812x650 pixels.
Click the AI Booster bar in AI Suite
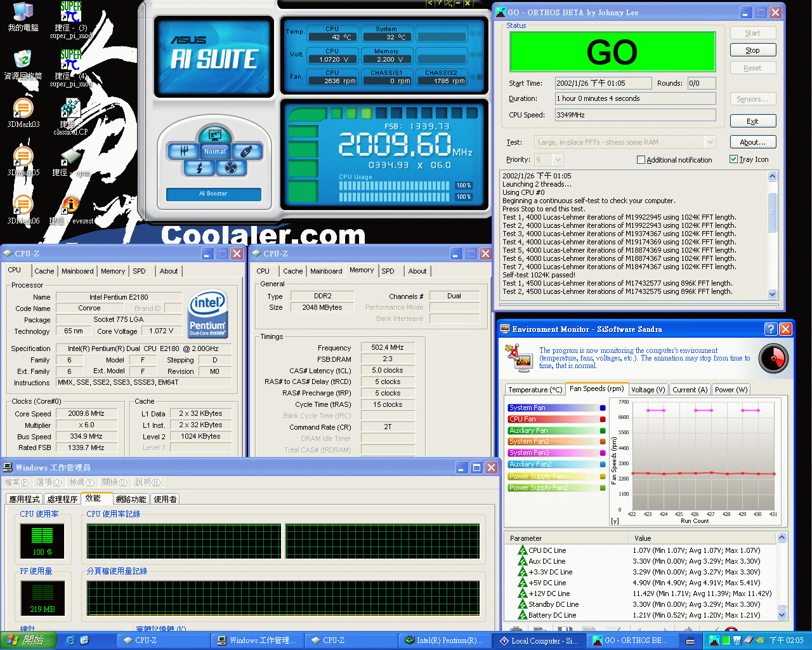(x=214, y=194)
